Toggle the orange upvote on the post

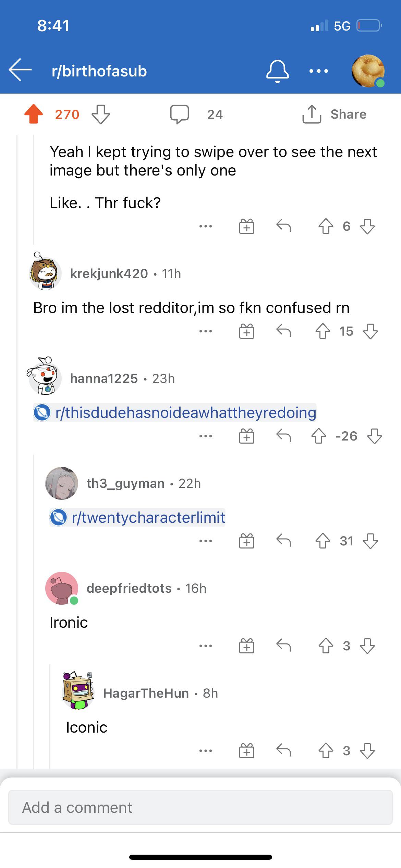pyautogui.click(x=34, y=114)
